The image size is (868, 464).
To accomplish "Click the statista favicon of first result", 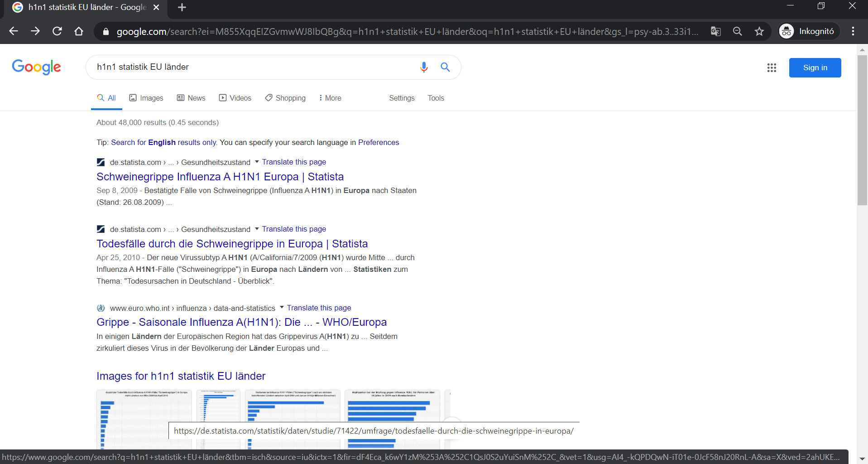I will [x=101, y=162].
